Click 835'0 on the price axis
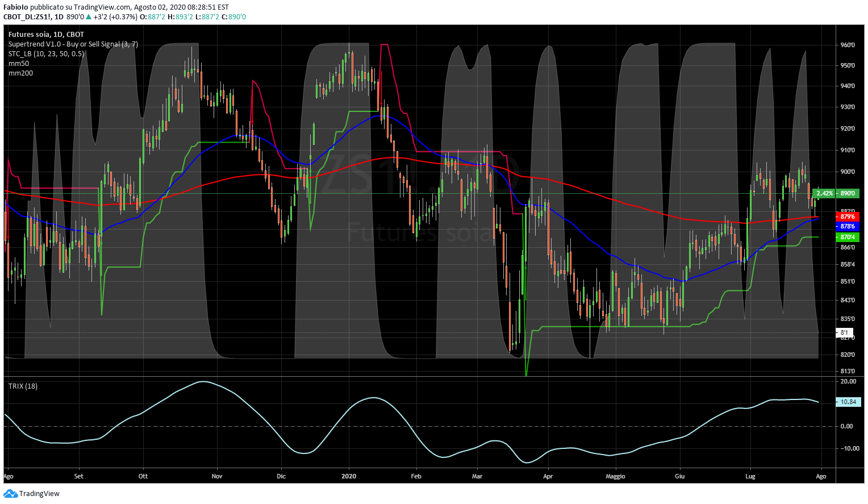The image size is (868, 504). [x=848, y=319]
